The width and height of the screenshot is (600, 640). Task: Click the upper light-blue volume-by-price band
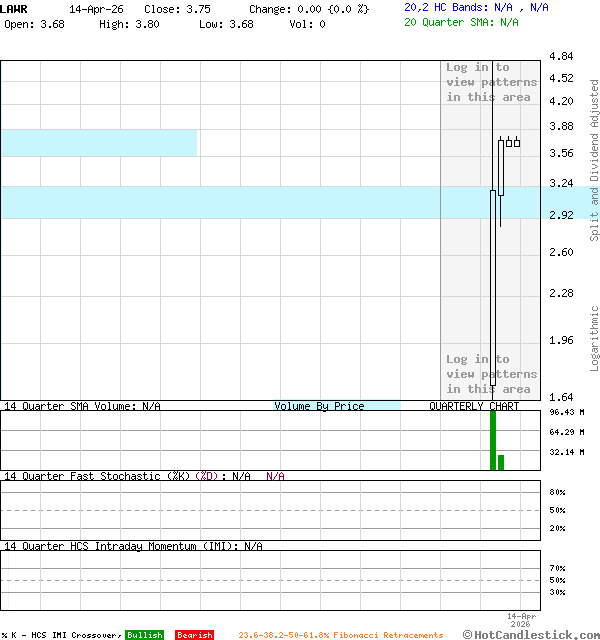[98, 143]
